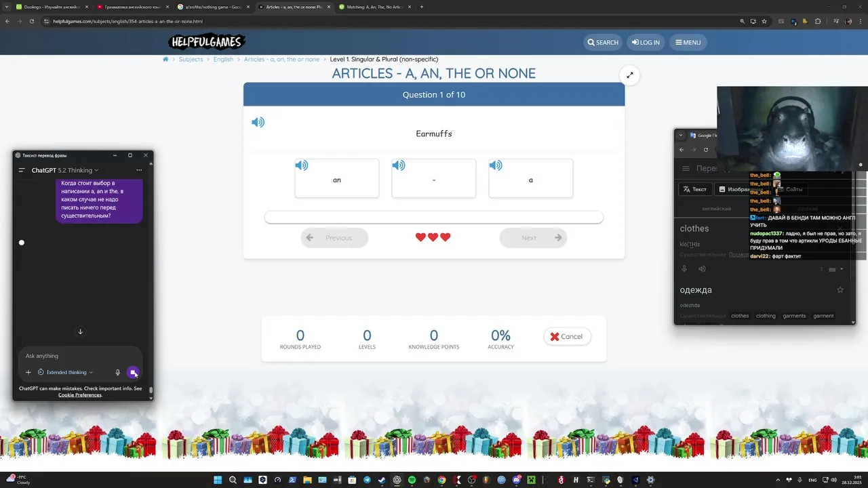The image size is (868, 488).
Task: Play audio for the 'a' answer
Action: coord(496,165)
